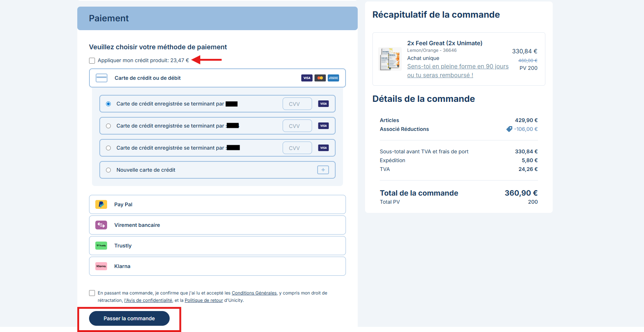
Task: Open the Politique de retour link
Action: 204,300
